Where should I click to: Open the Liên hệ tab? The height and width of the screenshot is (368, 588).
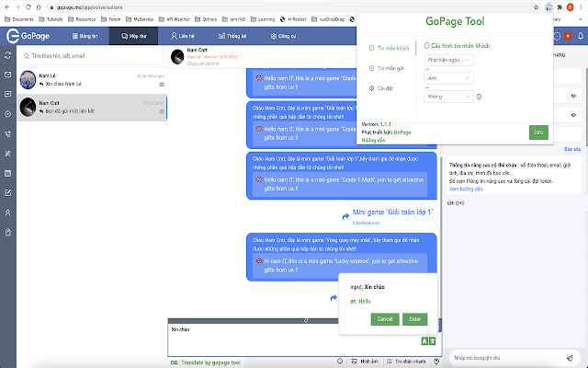[183, 36]
